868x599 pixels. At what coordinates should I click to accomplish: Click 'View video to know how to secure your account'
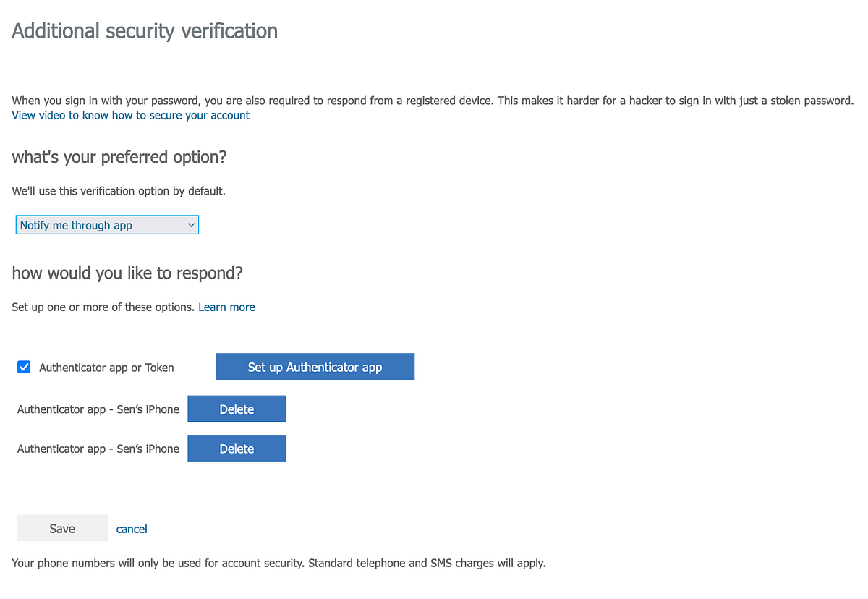click(x=130, y=115)
